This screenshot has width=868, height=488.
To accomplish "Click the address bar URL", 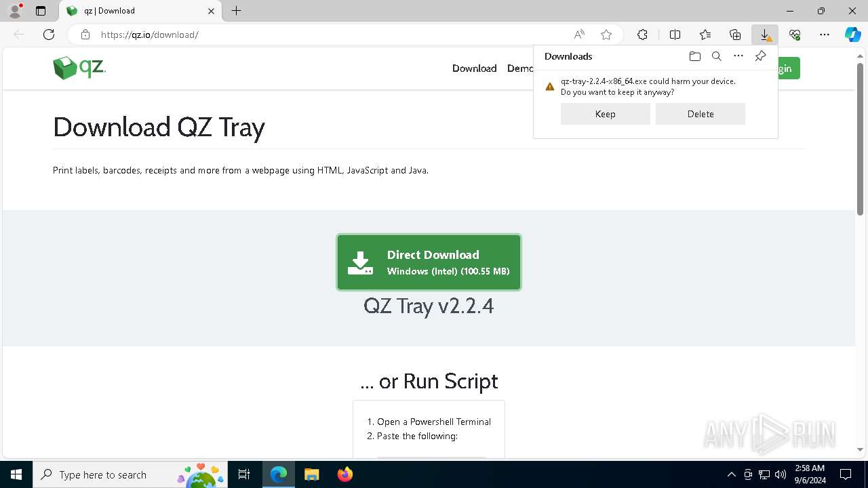I will [x=149, y=35].
